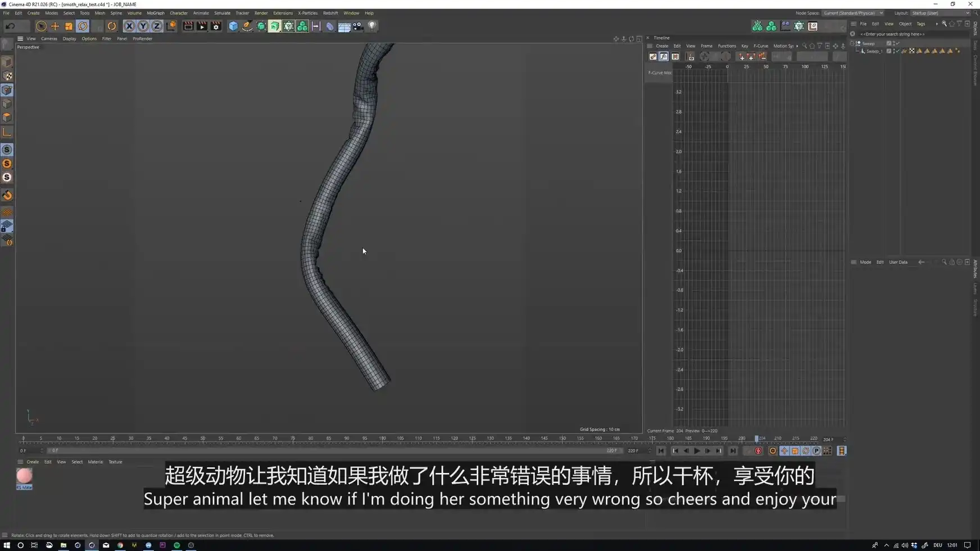Image resolution: width=980 pixels, height=551 pixels.
Task: Open Render Settings from the toolbar
Action: point(216,26)
